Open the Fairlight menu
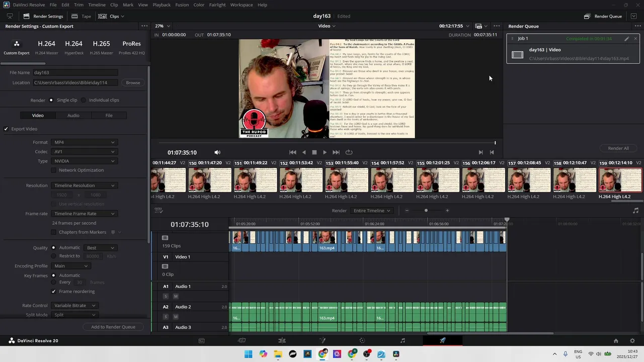This screenshot has width=644, height=362. pos(217,5)
